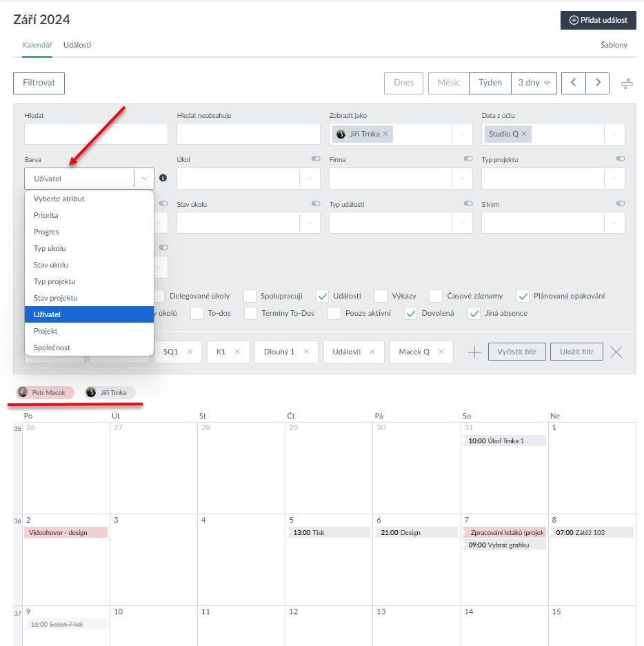
Task: Go to previous period with left arrow
Action: (x=574, y=83)
